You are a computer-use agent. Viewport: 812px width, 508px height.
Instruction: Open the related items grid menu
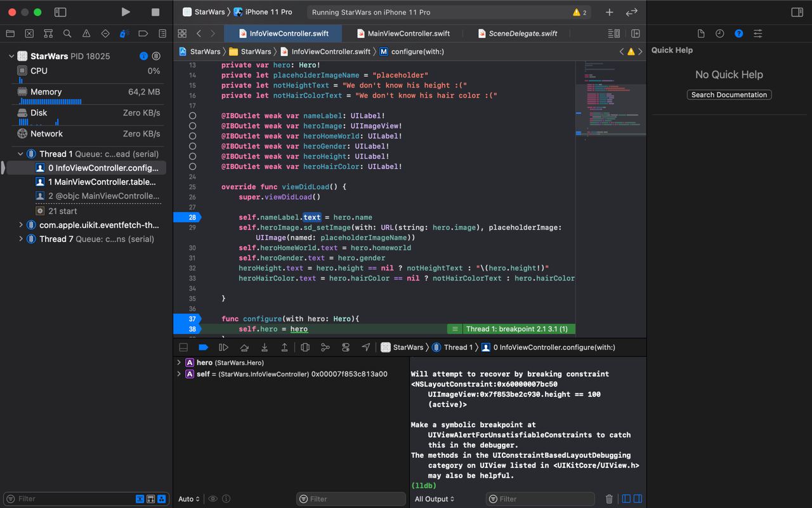click(x=182, y=34)
